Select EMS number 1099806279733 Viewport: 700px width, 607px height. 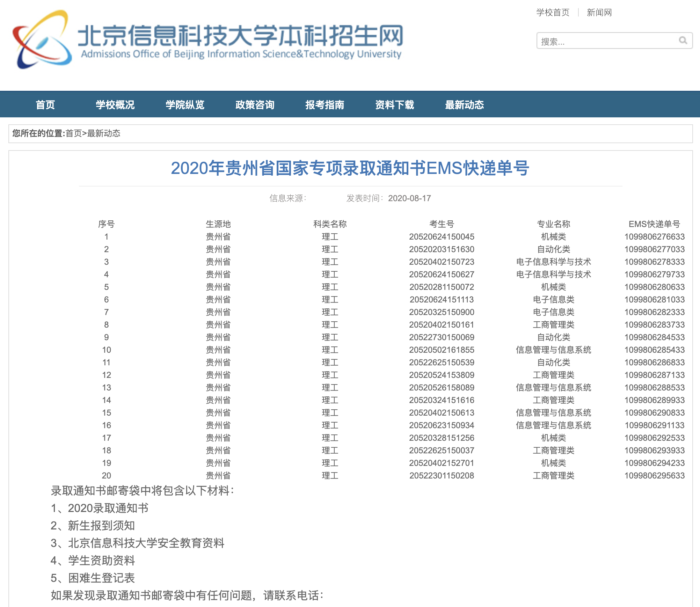point(655,274)
